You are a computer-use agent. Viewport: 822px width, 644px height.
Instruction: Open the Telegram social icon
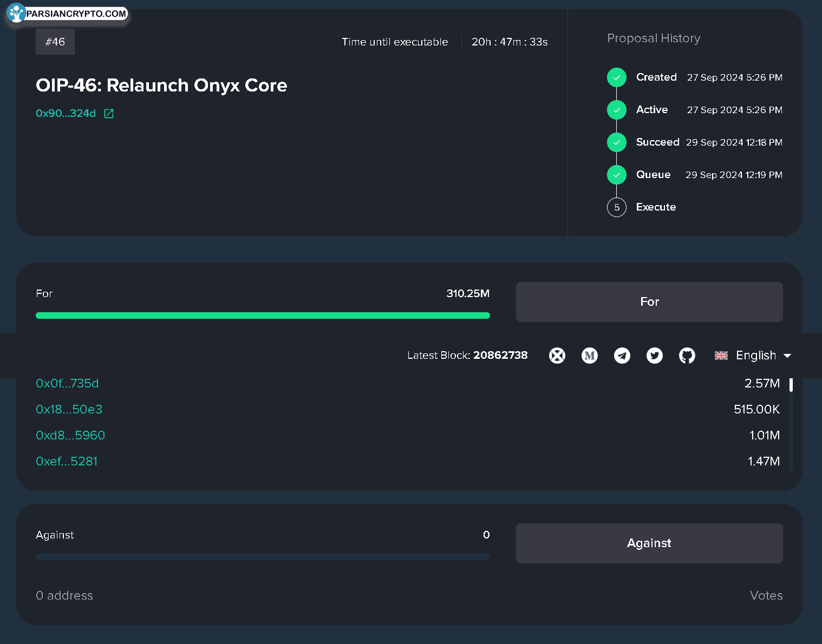point(622,356)
